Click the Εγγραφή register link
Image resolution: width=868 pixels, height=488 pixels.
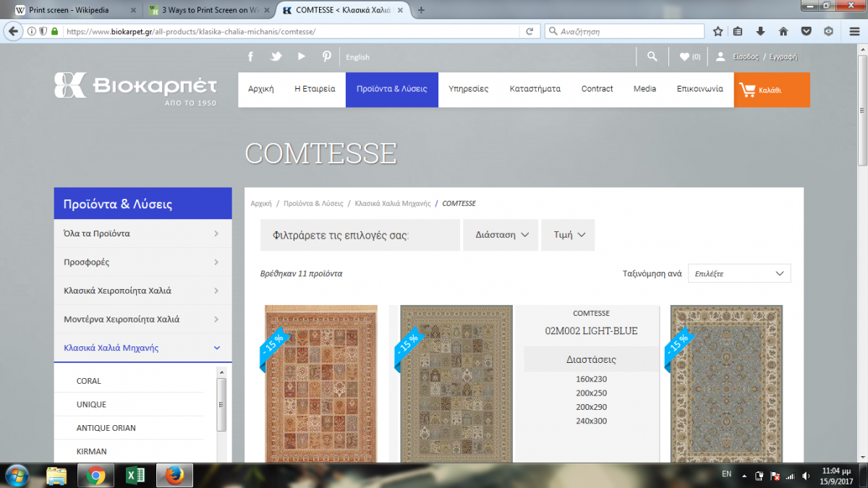click(783, 56)
